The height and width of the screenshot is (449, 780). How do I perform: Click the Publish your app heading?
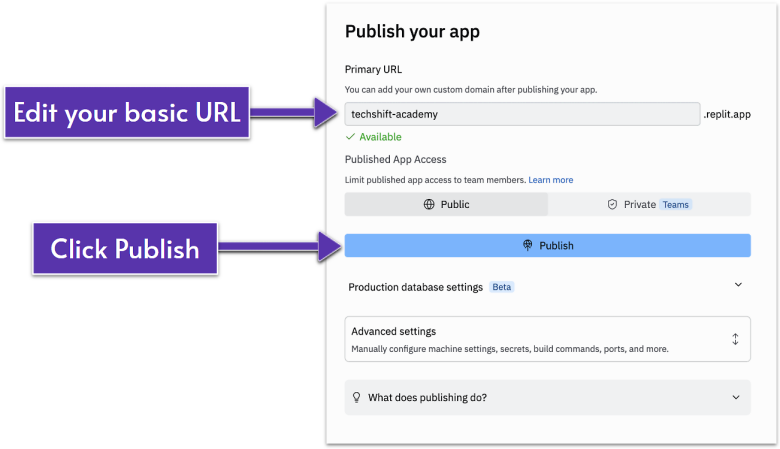point(412,31)
